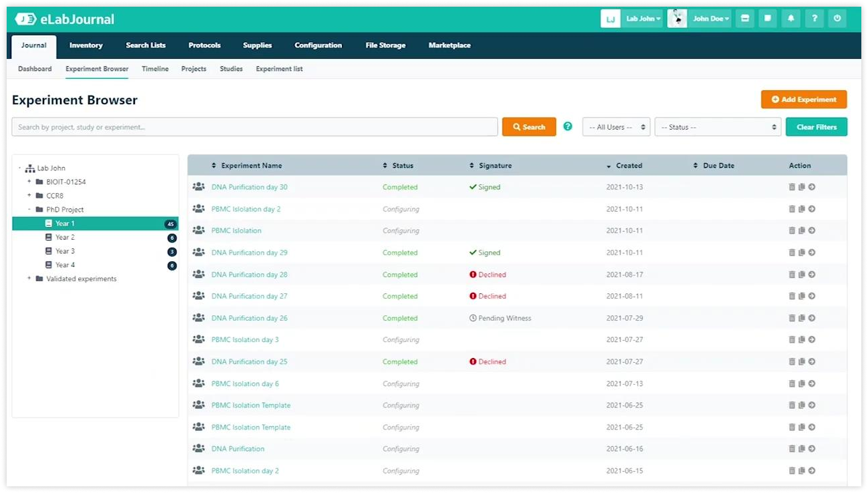
Task: Click the green search help icon
Action: (568, 126)
